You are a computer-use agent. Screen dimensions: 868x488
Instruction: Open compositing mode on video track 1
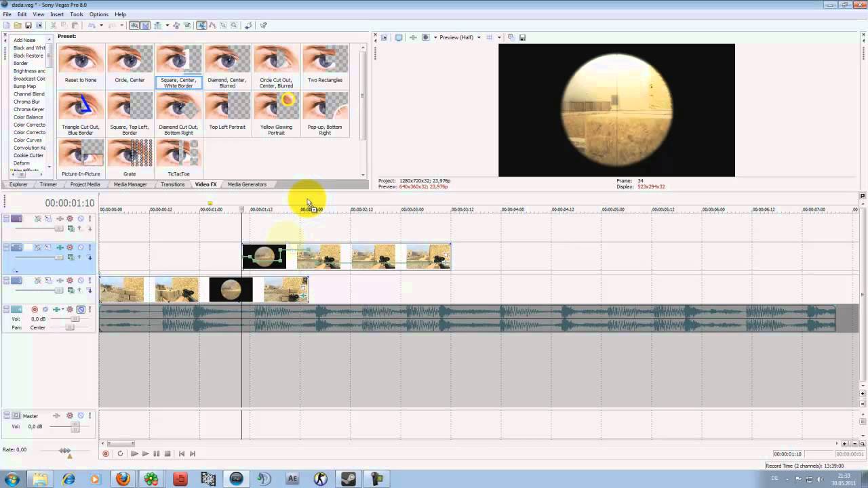coord(71,228)
